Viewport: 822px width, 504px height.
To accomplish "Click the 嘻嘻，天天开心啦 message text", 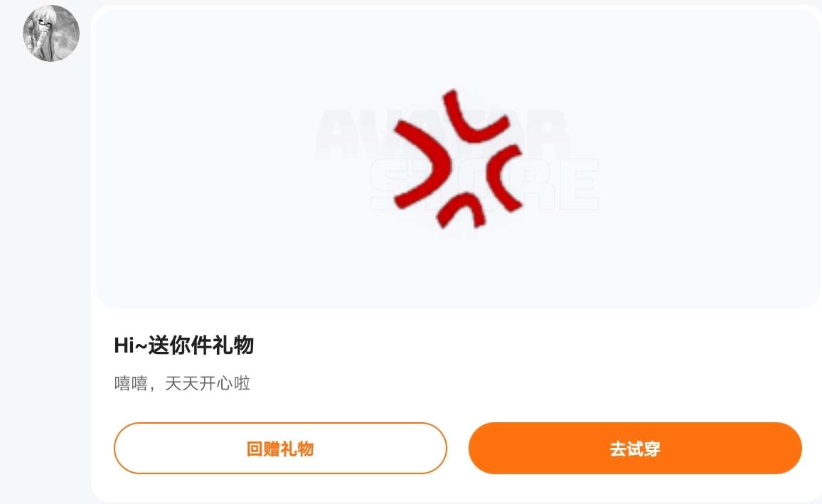I will tap(182, 383).
